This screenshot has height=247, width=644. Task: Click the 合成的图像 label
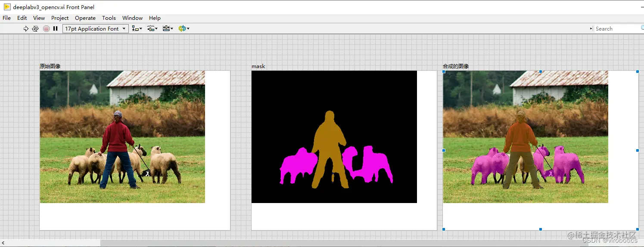[x=456, y=66]
